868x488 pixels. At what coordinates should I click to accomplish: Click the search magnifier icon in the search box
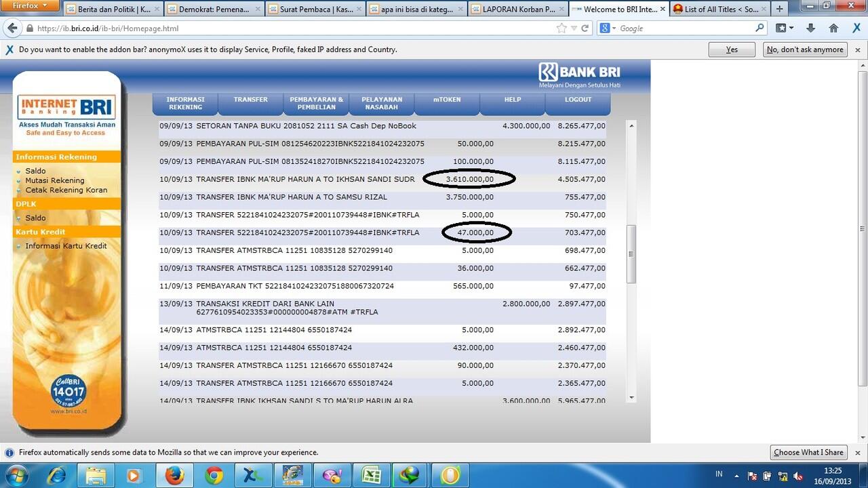[x=759, y=28]
